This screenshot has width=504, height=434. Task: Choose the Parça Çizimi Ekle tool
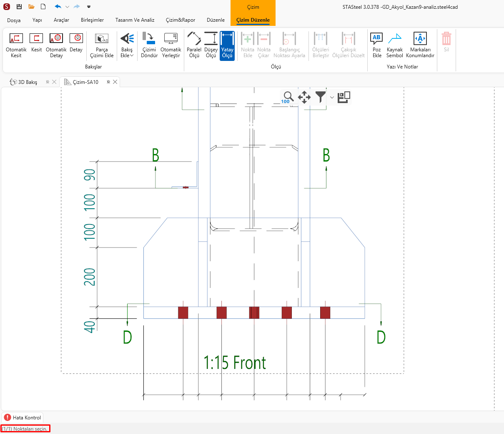(x=102, y=45)
